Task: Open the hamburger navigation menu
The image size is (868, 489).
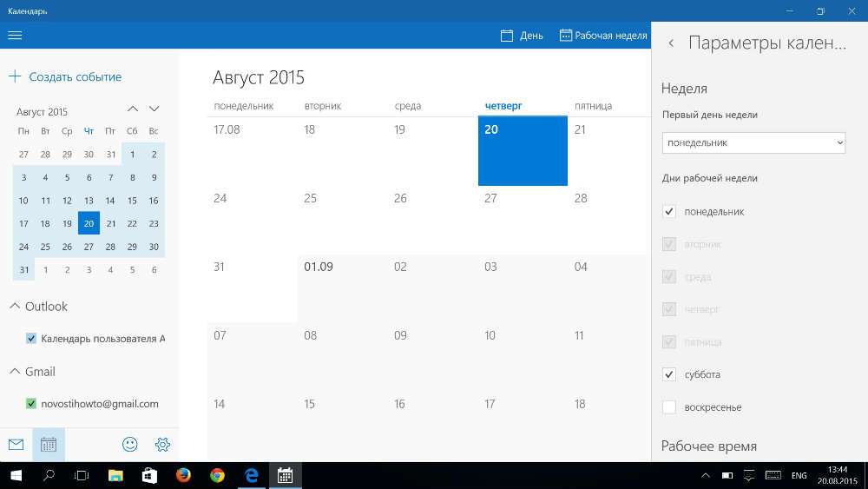Action: click(x=15, y=36)
